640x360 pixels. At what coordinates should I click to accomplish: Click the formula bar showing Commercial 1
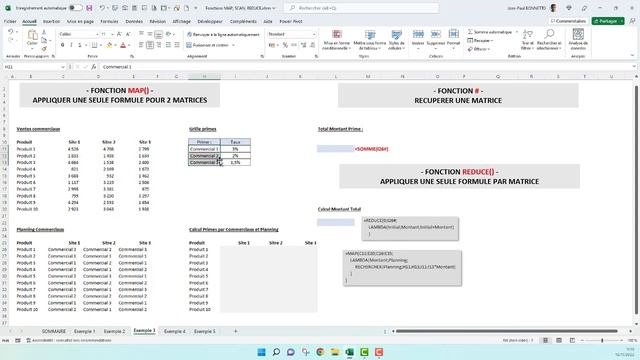(365, 67)
